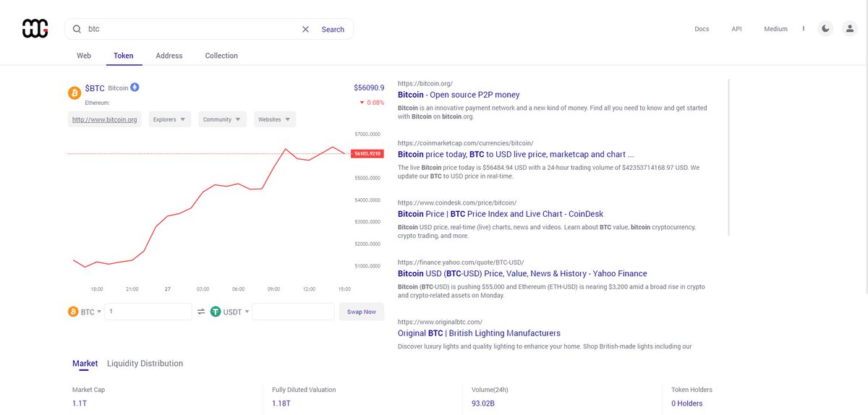
Task: Focus the search input containing btc
Action: coord(192,29)
